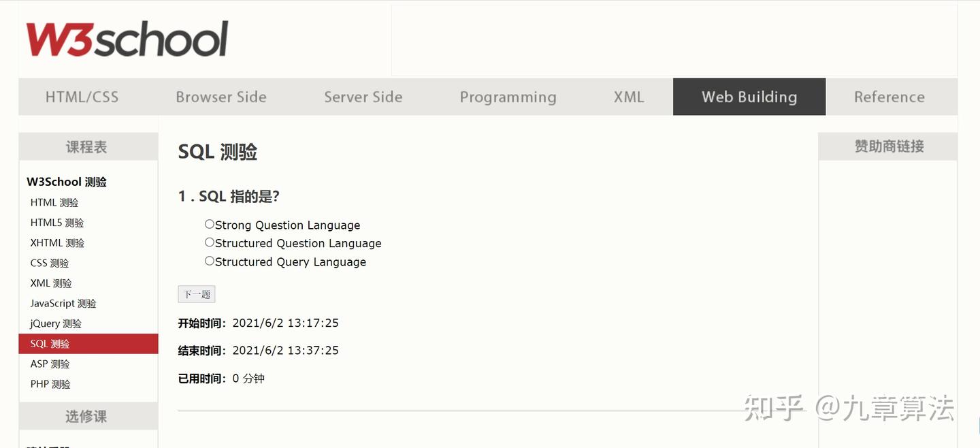The image size is (980, 448).
Task: Click the W3school logo
Action: click(x=127, y=39)
